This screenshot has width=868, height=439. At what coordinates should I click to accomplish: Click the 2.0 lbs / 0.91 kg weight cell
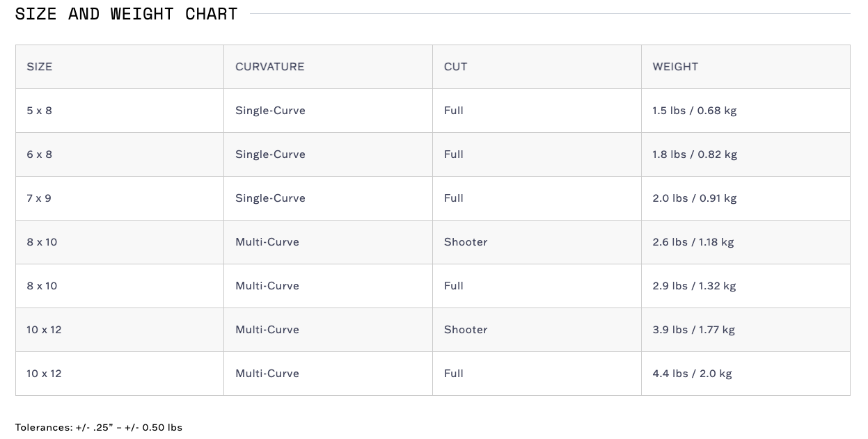[x=694, y=198]
